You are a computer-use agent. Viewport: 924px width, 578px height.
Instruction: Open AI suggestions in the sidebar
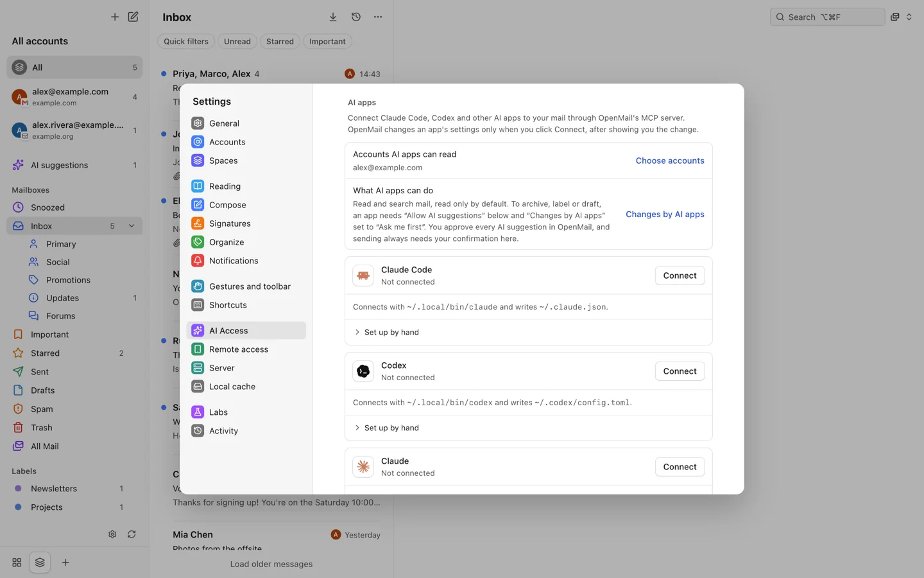click(74, 165)
